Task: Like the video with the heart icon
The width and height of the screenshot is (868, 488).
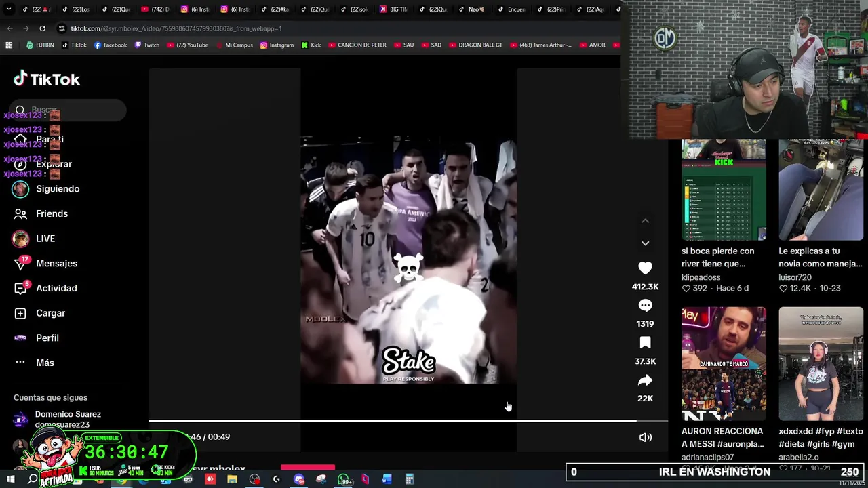Action: (x=645, y=268)
